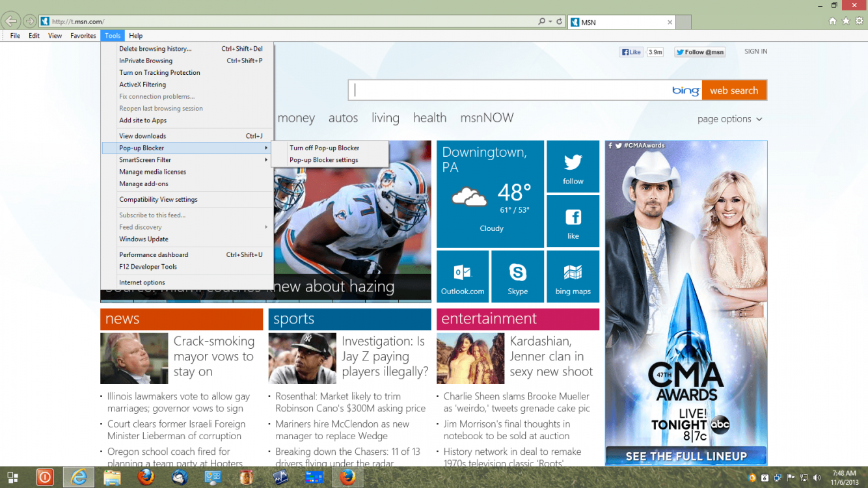
Task: Open the Jay Z story thumbnail
Action: [302, 359]
